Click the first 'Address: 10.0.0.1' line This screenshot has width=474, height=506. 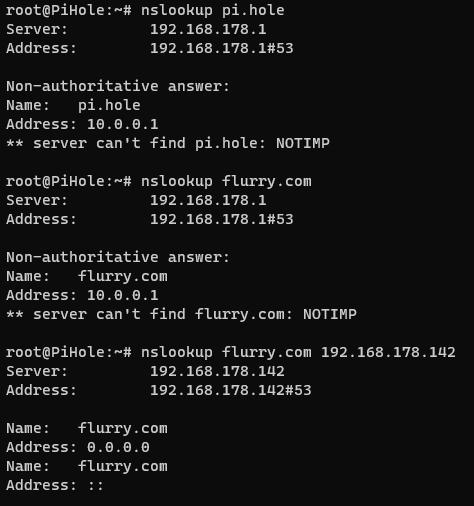click(82, 124)
